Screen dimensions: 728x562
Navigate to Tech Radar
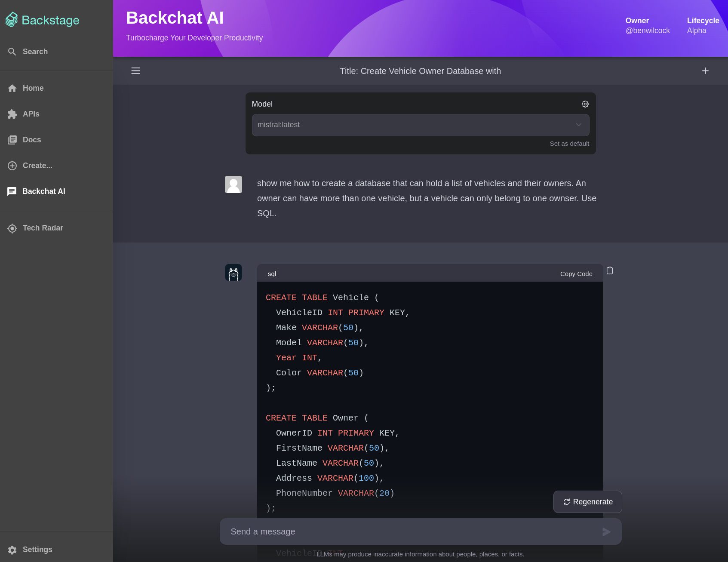coord(56,228)
